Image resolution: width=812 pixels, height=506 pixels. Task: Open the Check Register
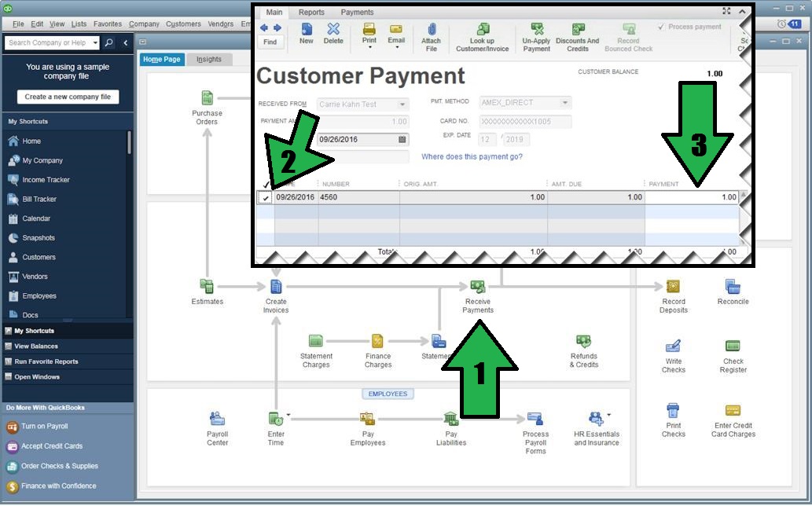coord(733,346)
